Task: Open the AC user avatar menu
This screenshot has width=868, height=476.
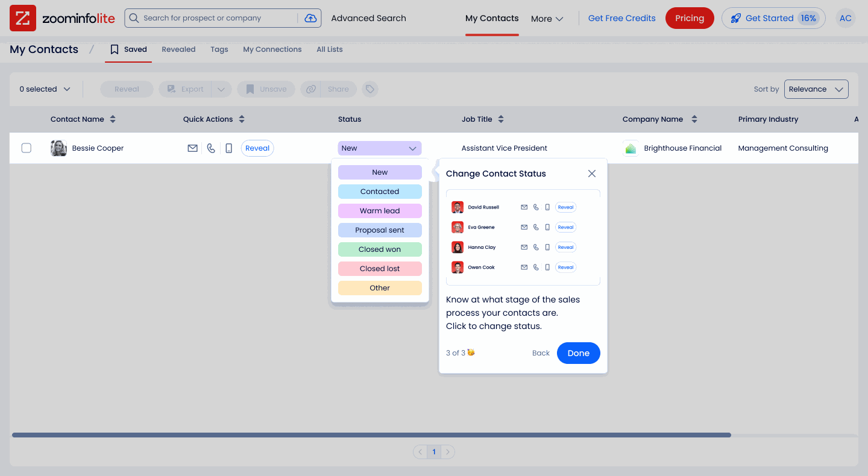Action: [x=846, y=18]
